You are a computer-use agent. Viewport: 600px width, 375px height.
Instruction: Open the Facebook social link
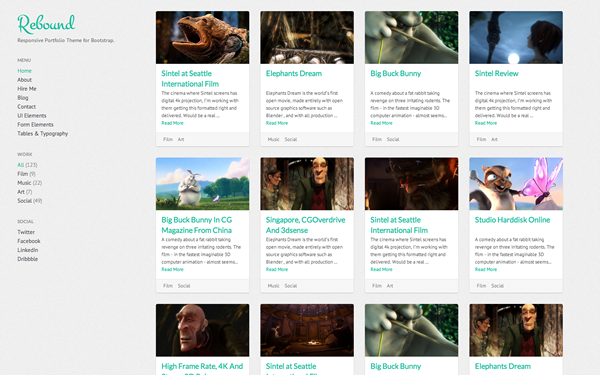coord(29,241)
